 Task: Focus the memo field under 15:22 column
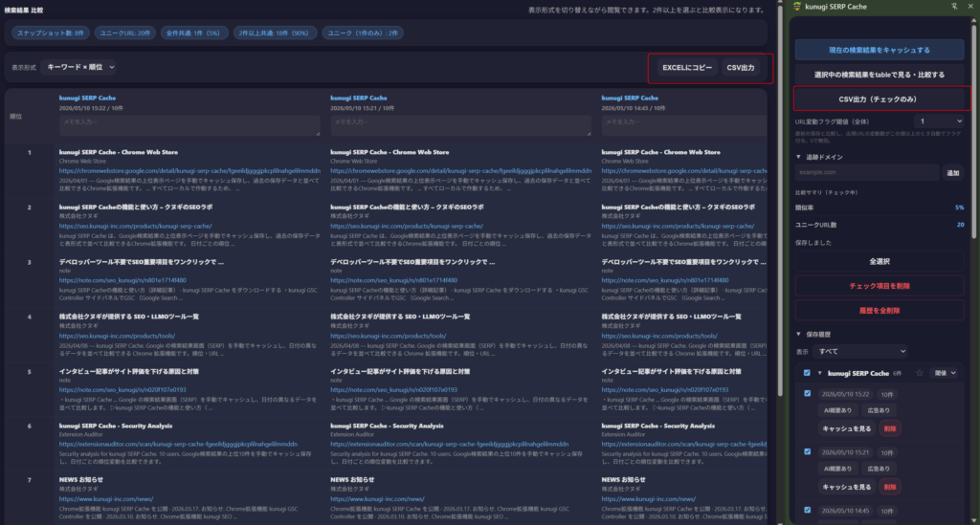[x=189, y=125]
